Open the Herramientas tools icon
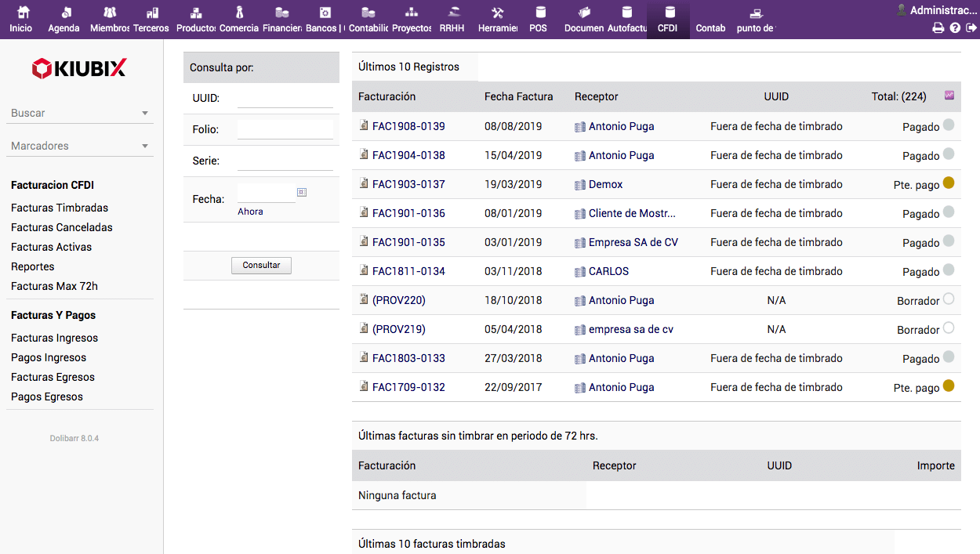980x554 pixels. pyautogui.click(x=498, y=13)
